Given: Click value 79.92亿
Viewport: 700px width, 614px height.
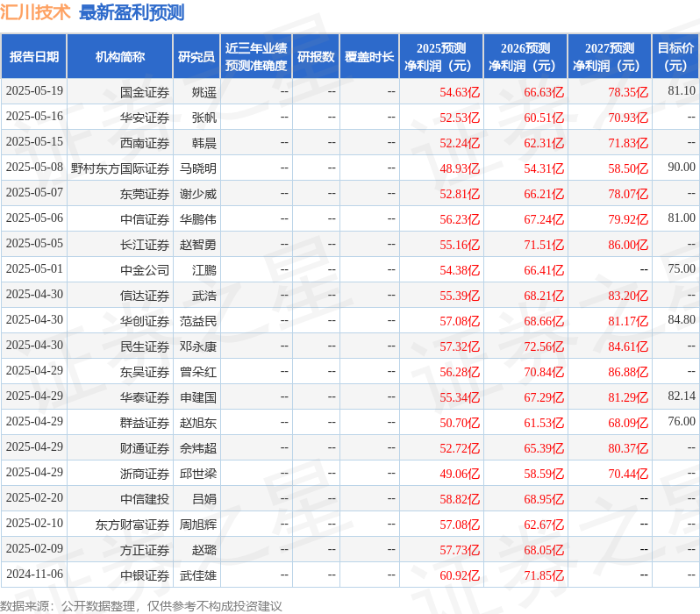Looking at the screenshot, I should [x=628, y=219].
